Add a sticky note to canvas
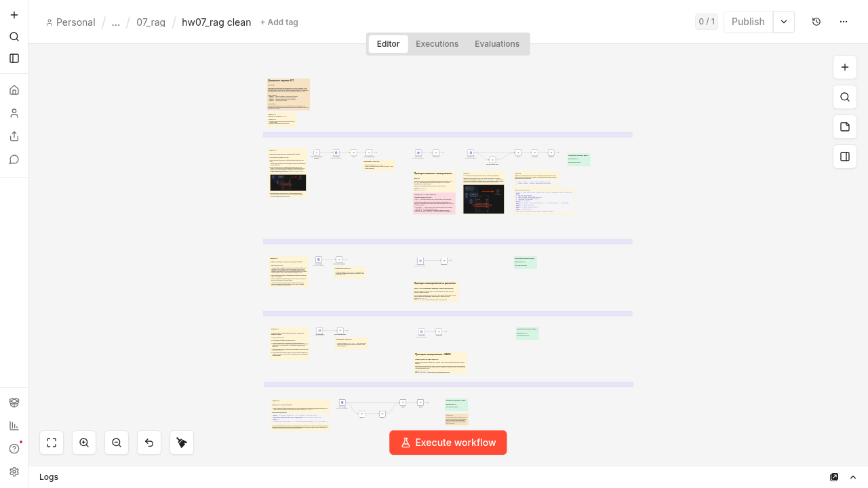Screen dimensions: 868x488 click(x=845, y=127)
